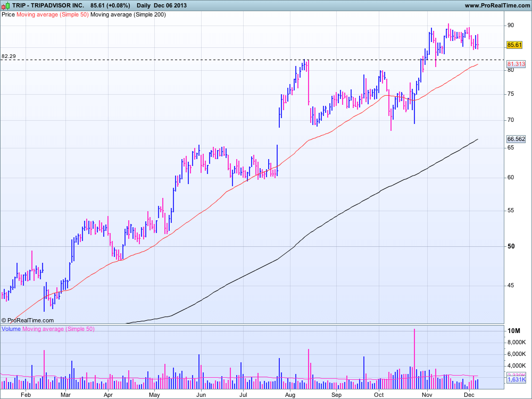Click the Apr month label on time axis
This screenshot has width=532, height=399.
108,395
